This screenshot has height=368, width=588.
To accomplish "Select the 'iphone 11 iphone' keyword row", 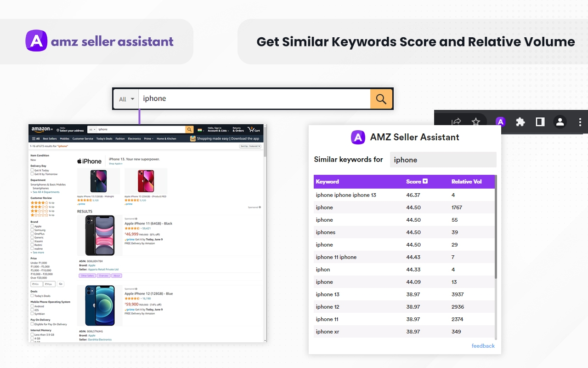I will pos(404,257).
